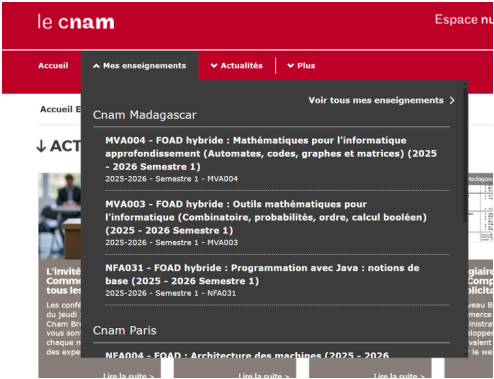This screenshot has width=494, height=379.
Task: Open the NFA004 Architecture des machines course
Action: coord(247,355)
